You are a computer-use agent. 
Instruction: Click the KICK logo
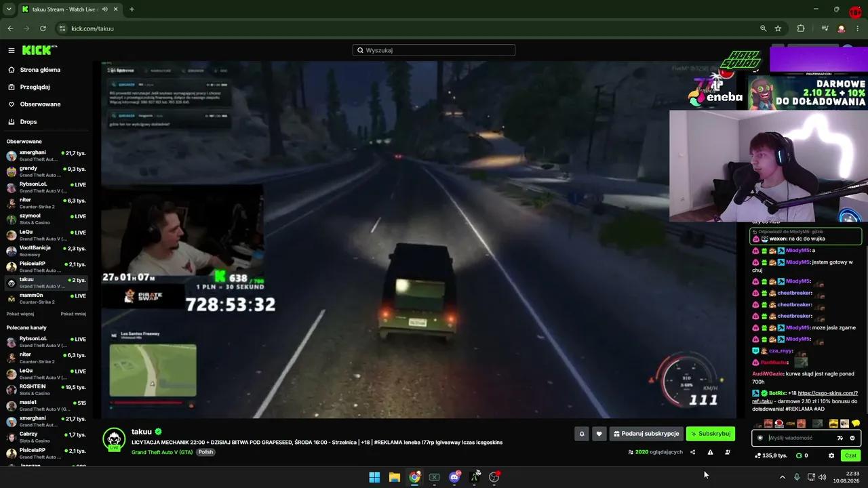click(x=39, y=50)
